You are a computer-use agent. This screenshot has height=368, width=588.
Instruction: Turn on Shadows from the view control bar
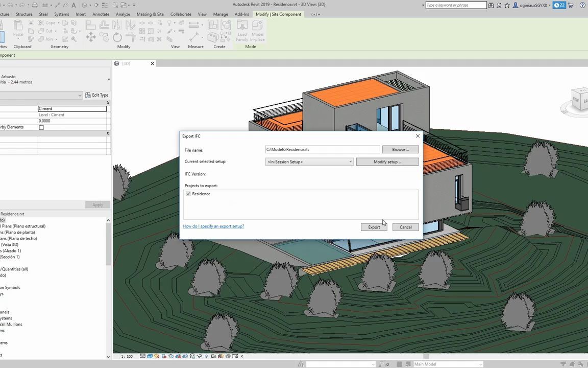tap(164, 356)
